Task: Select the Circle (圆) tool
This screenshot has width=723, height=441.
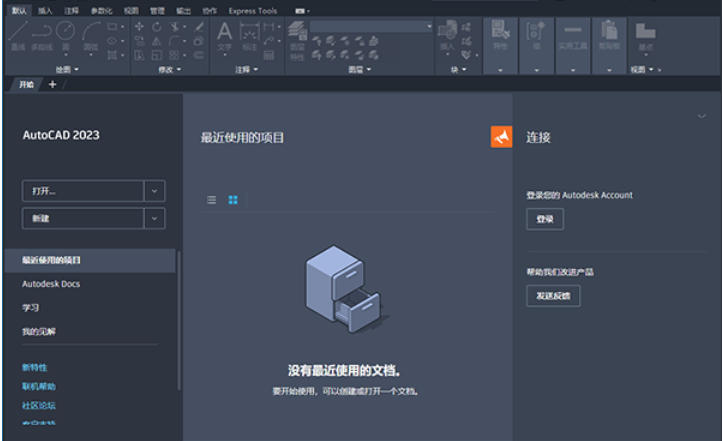Action: pos(66,35)
